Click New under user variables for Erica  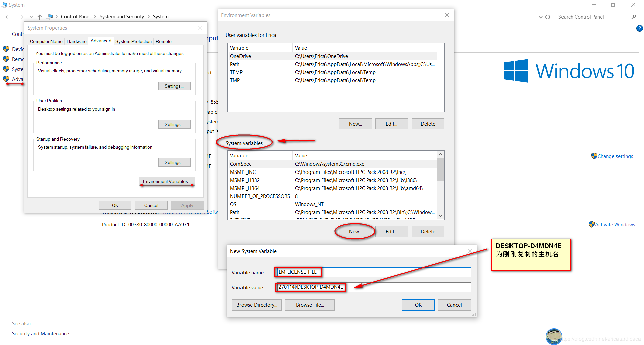pos(356,124)
